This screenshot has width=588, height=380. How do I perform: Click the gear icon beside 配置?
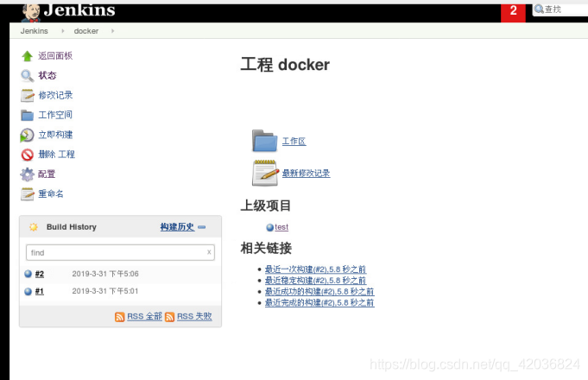tap(27, 174)
